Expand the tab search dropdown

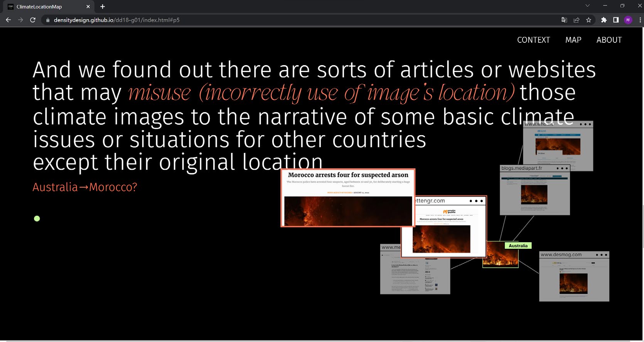[587, 6]
